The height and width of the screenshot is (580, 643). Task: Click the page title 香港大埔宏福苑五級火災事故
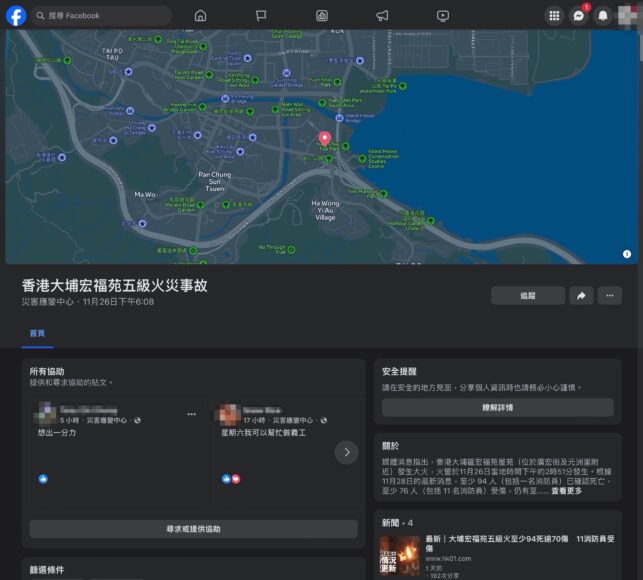click(x=114, y=285)
